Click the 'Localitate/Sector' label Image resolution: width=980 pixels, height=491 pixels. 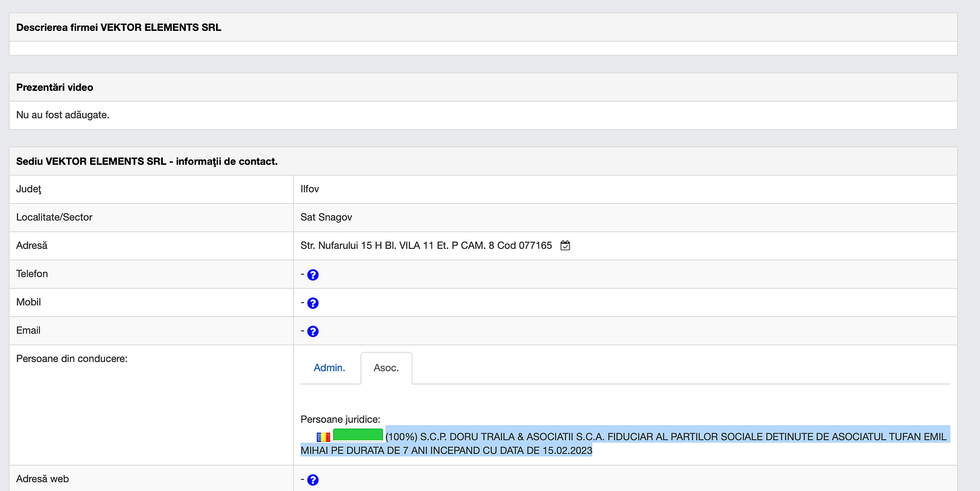click(55, 217)
